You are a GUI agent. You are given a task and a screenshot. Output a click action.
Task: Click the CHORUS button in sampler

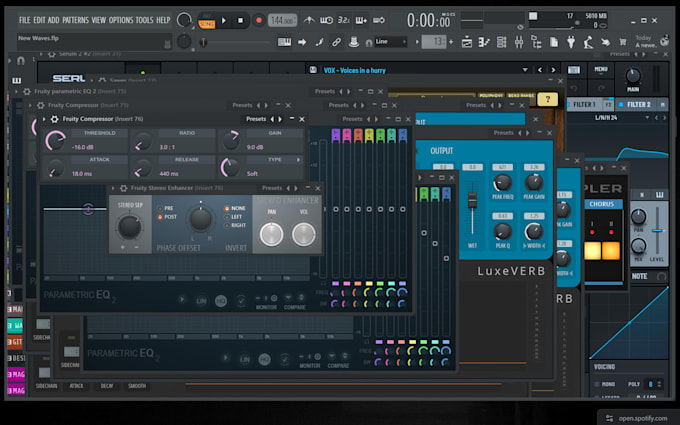tap(602, 204)
